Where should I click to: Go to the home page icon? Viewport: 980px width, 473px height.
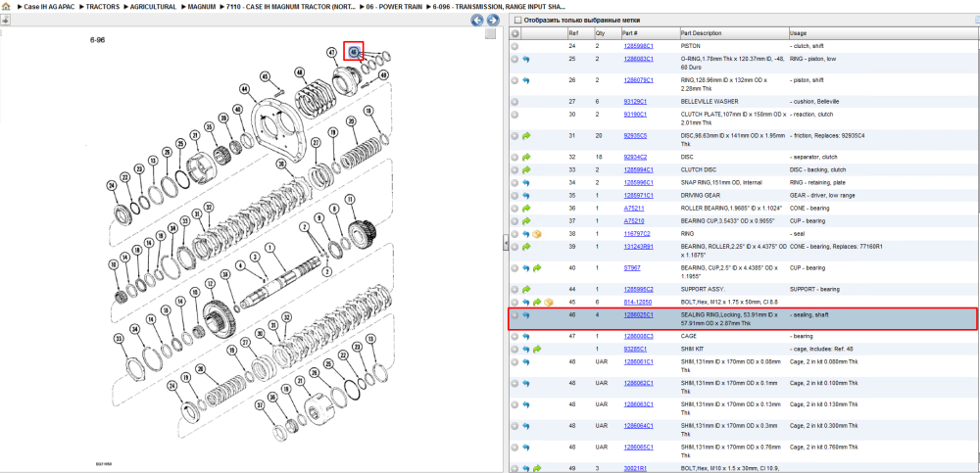[6, 7]
